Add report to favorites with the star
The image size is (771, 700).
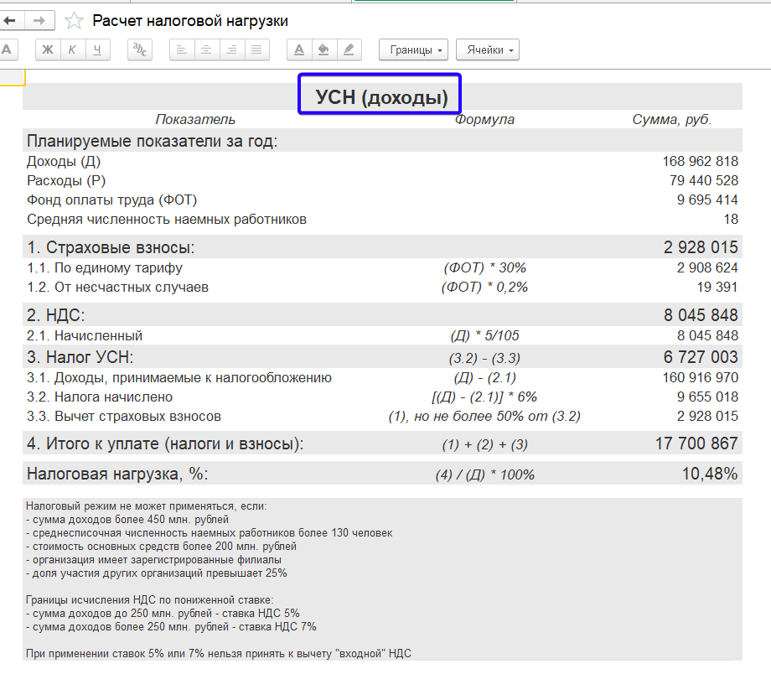pos(74,21)
